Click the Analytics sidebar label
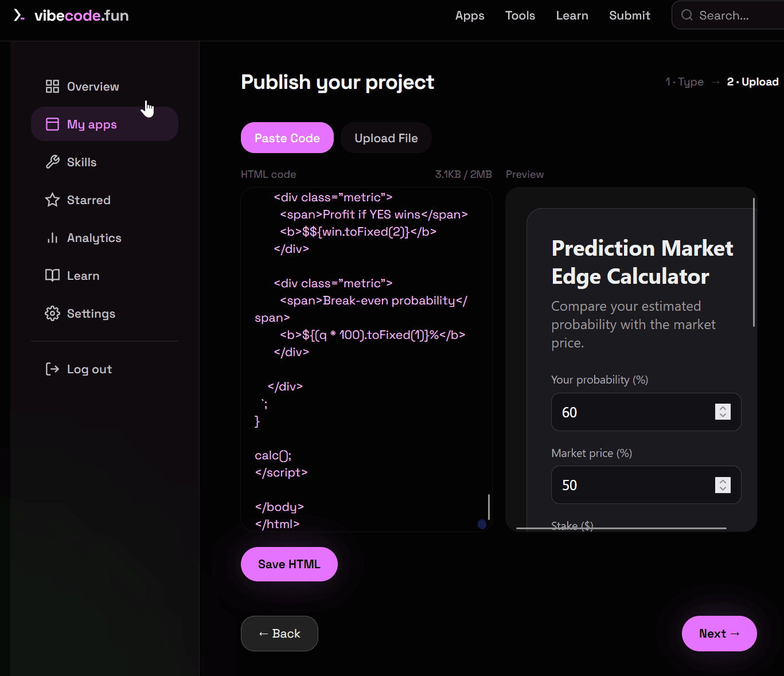 pos(94,238)
